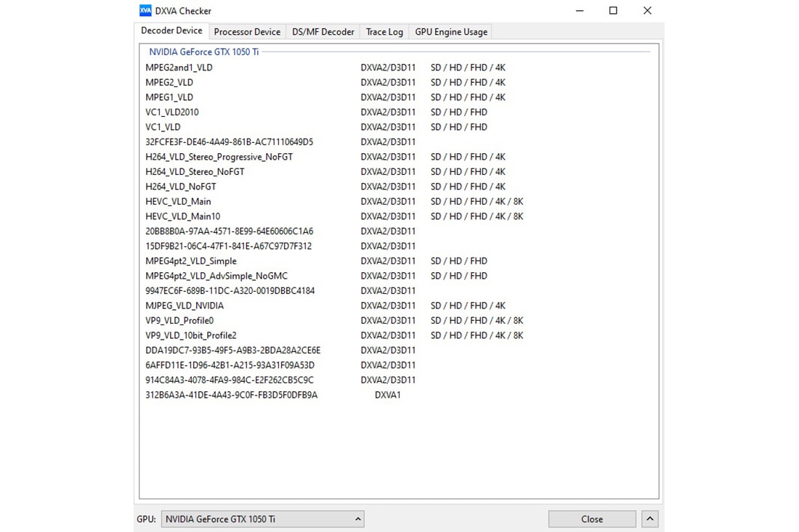Switch to the Trace Log tab

[384, 31]
